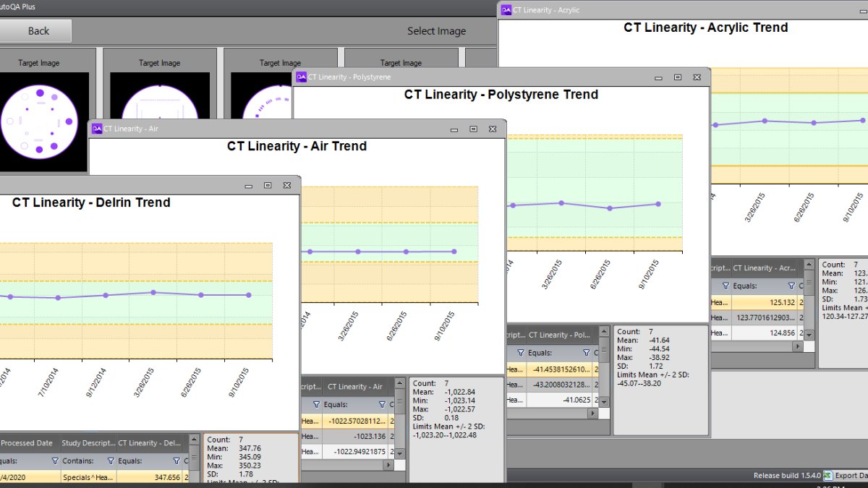Click the CT Linearity - Delrin Trend chart title

91,202
